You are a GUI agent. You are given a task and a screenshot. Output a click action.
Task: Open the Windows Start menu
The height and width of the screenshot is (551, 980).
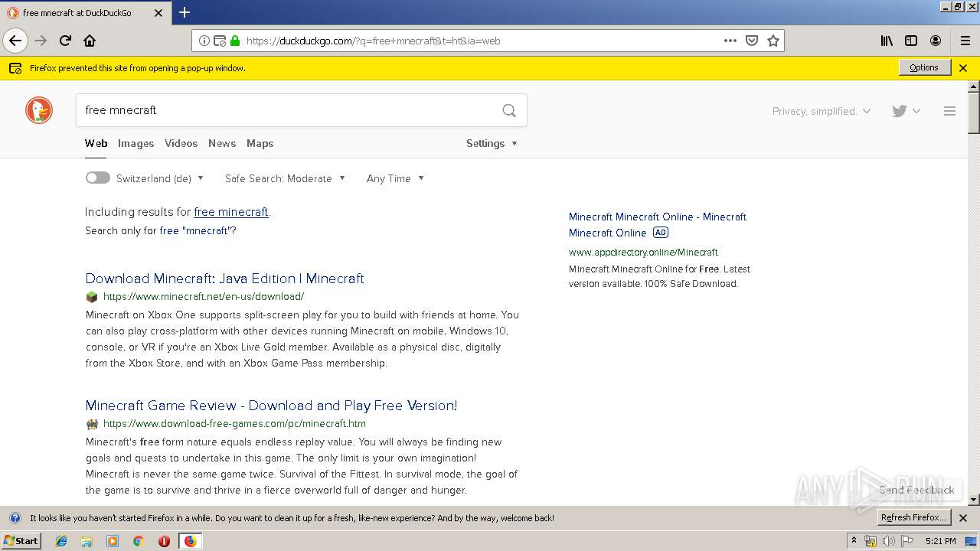pos(21,541)
